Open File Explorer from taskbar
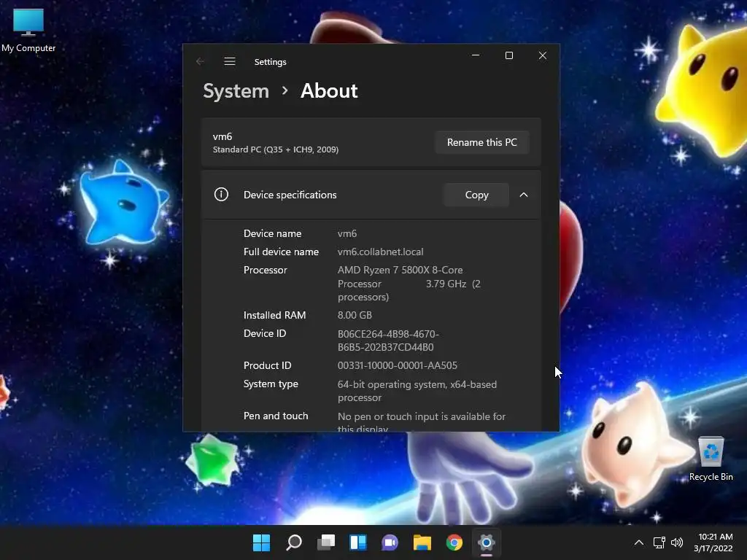The width and height of the screenshot is (747, 560). point(422,542)
